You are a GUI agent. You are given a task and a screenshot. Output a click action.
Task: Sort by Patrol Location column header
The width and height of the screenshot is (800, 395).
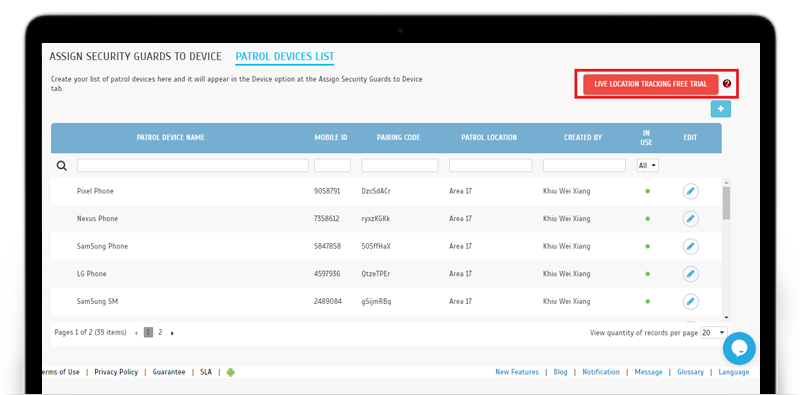tap(489, 137)
